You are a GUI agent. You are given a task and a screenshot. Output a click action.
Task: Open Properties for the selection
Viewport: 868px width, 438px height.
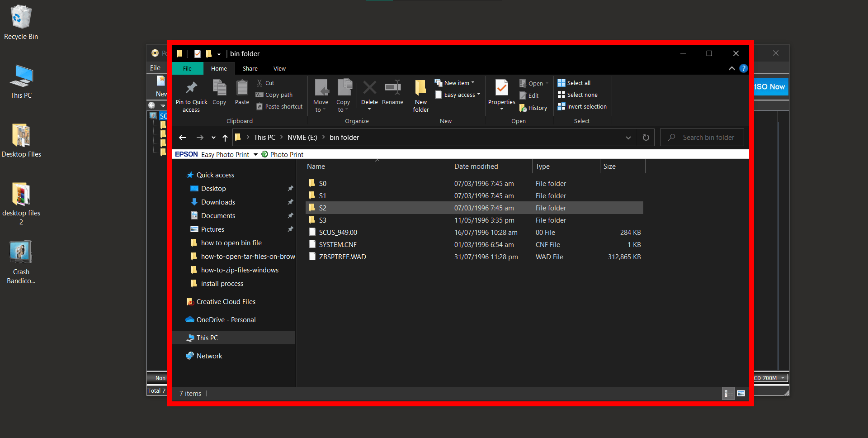pos(501,94)
